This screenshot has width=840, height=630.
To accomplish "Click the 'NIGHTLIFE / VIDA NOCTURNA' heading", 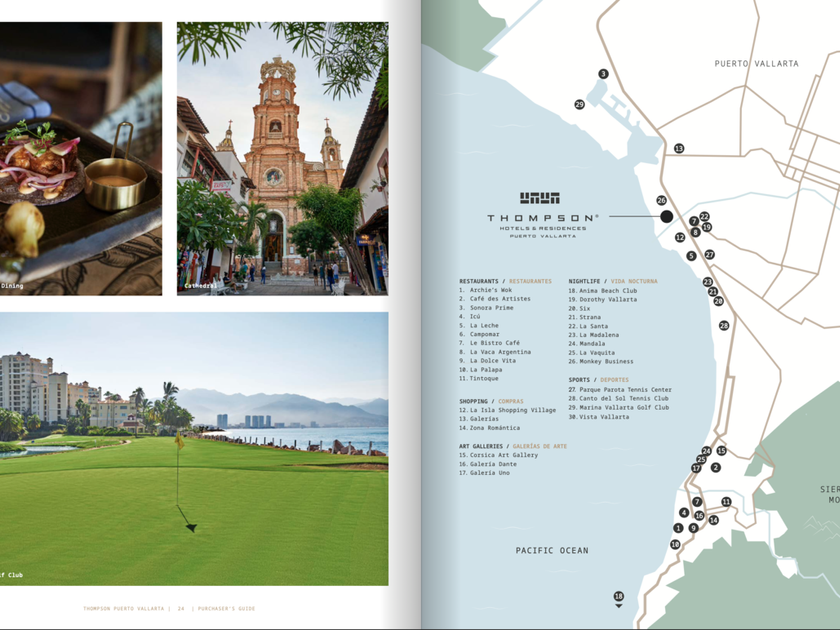I will (613, 281).
